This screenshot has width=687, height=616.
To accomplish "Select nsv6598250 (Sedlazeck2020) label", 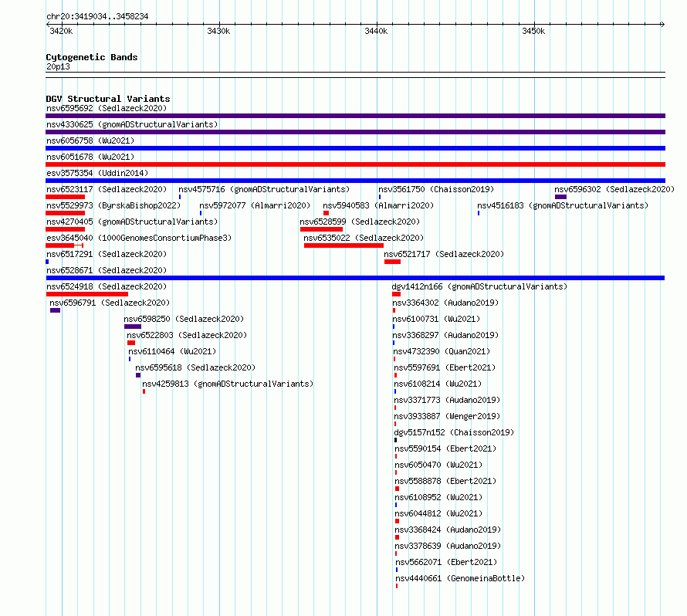I will point(184,319).
